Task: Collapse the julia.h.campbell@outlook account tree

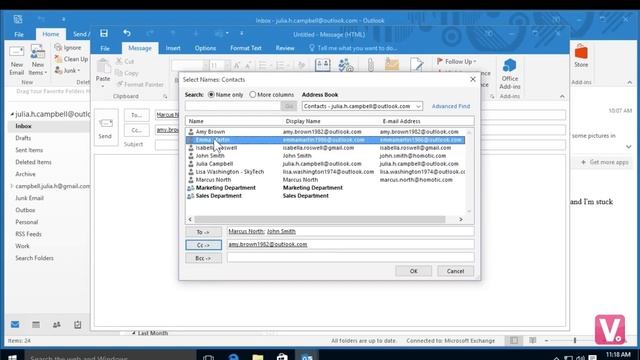Action: pos(12,114)
